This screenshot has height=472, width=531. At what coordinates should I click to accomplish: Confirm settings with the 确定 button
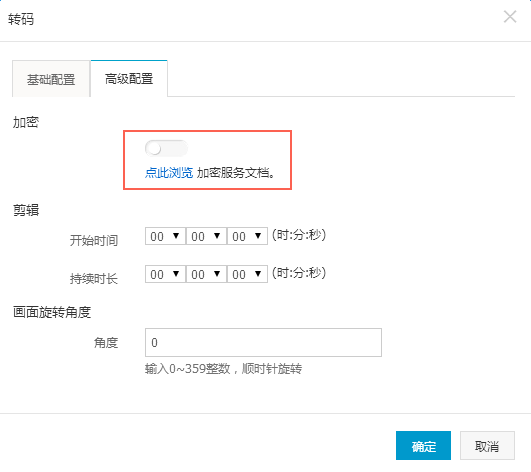click(x=423, y=446)
